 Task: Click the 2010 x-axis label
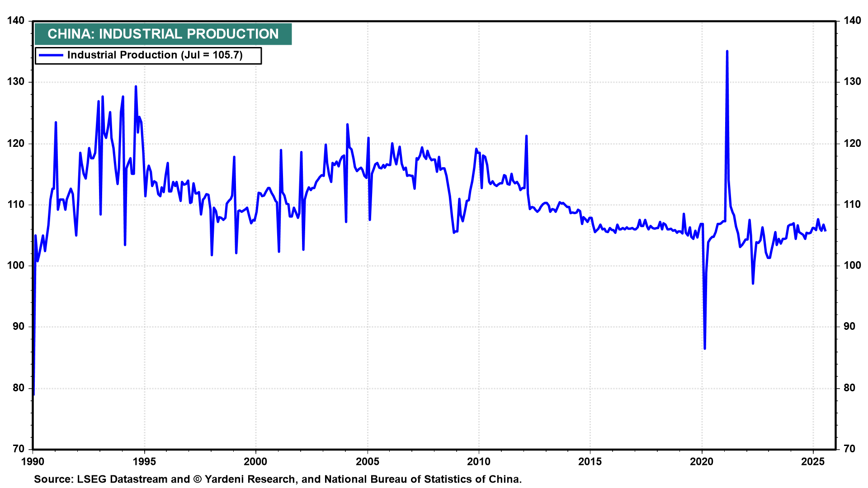coord(478,461)
